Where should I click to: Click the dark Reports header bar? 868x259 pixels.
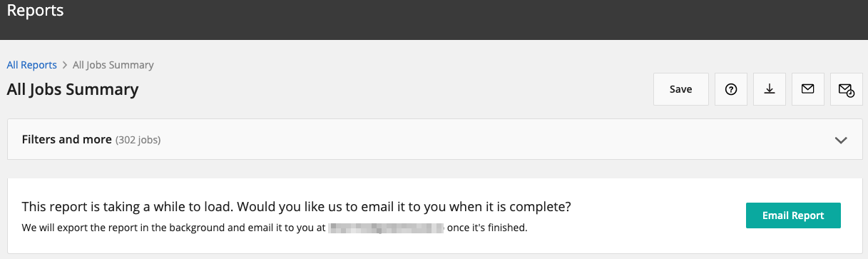coord(434,20)
